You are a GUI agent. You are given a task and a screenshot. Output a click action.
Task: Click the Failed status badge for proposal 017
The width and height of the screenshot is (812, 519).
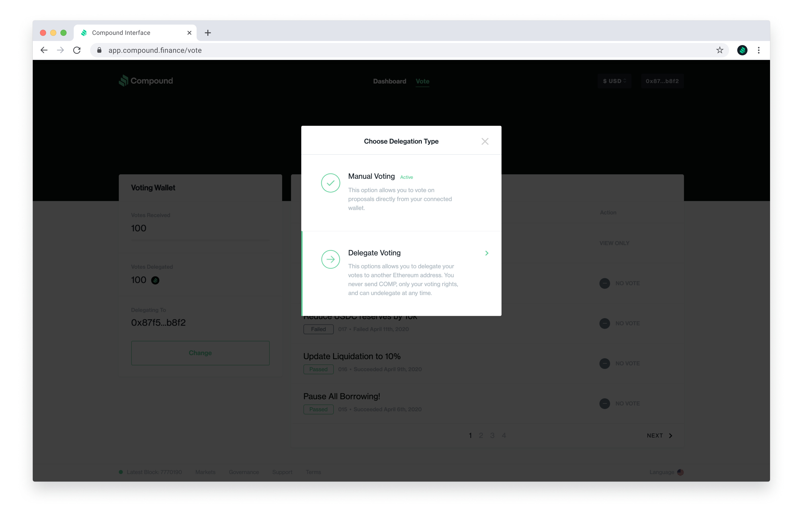(x=318, y=329)
